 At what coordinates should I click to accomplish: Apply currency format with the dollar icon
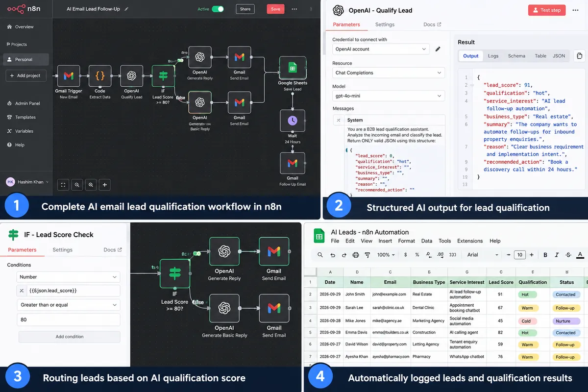pyautogui.click(x=405, y=255)
